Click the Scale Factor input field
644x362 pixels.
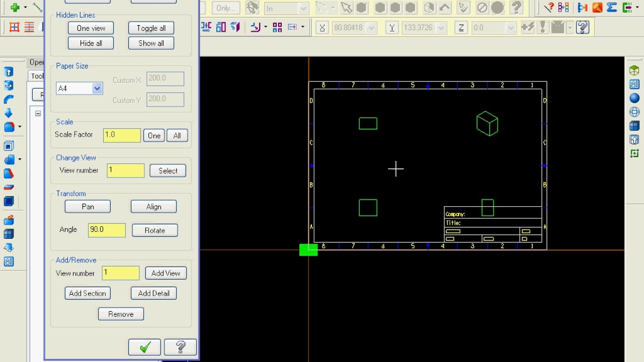coord(122,135)
